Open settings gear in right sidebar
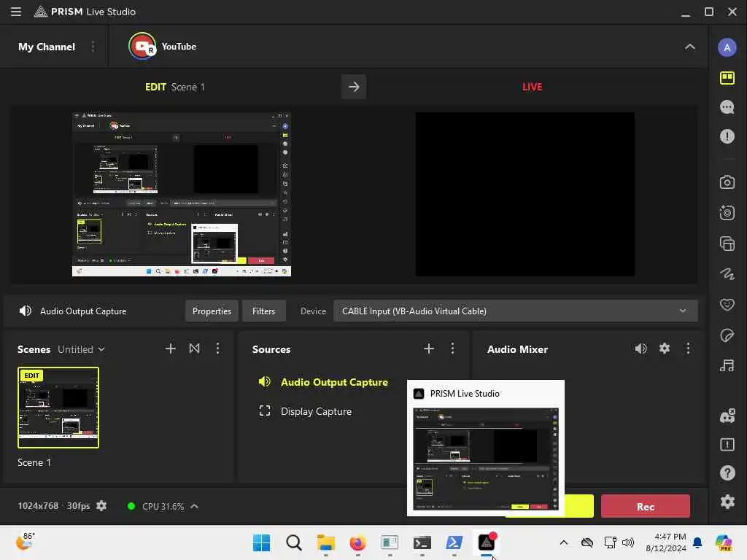This screenshot has height=560, width=747. 727,502
